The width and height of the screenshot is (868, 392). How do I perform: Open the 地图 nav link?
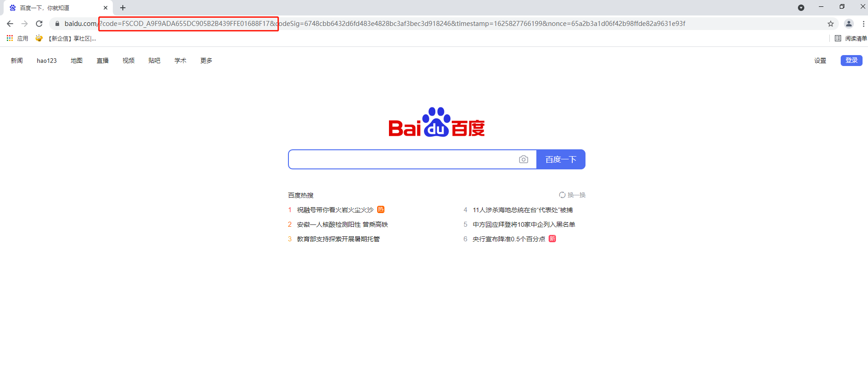pos(77,61)
